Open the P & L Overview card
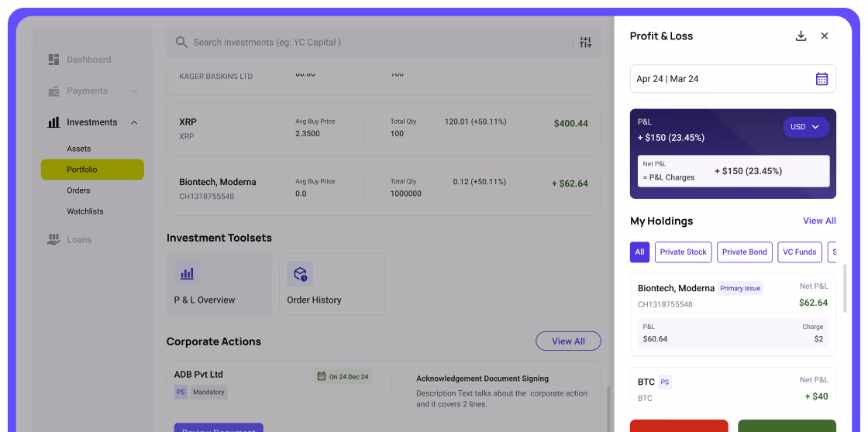The width and height of the screenshot is (868, 432). coord(219,284)
